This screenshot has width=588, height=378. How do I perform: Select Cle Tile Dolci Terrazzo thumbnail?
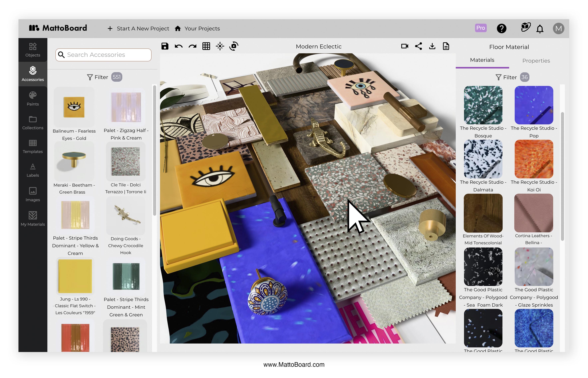click(126, 161)
